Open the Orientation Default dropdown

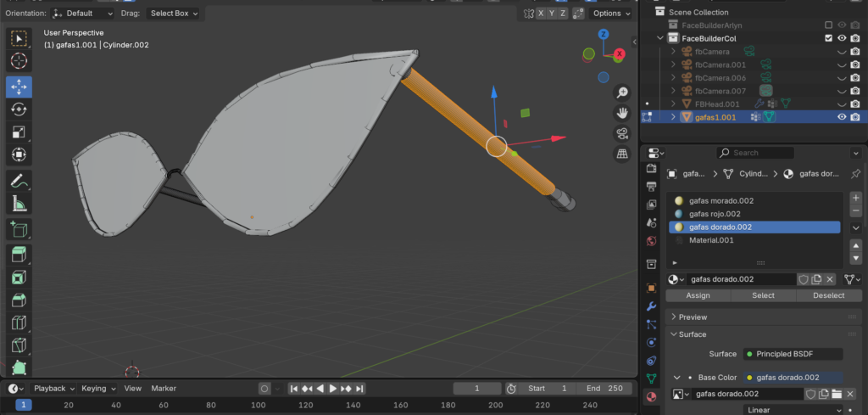(82, 14)
